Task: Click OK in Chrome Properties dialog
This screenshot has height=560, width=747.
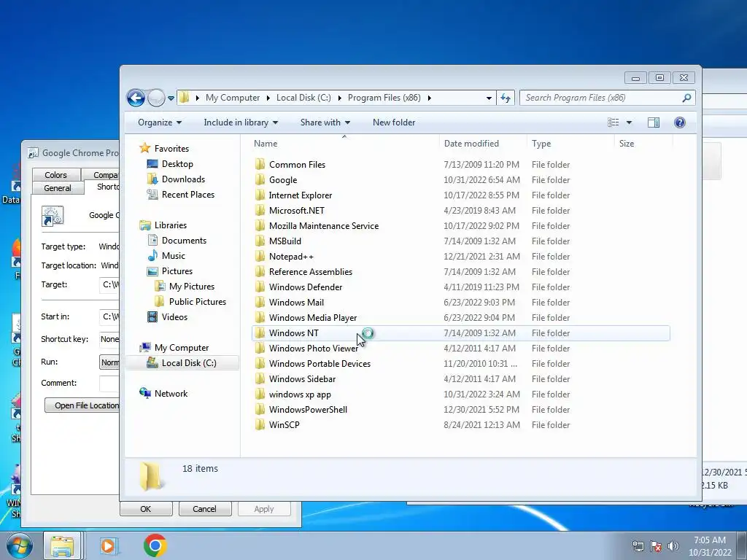Action: pyautogui.click(x=146, y=508)
